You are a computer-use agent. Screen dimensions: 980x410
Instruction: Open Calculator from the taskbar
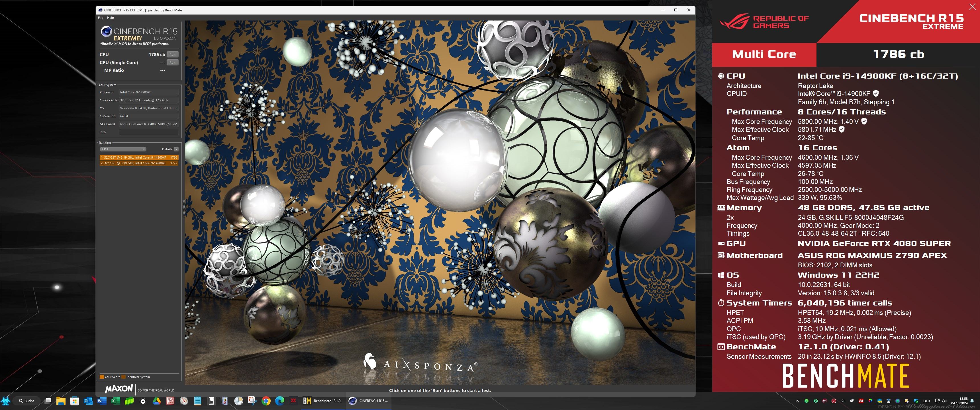tap(211, 401)
